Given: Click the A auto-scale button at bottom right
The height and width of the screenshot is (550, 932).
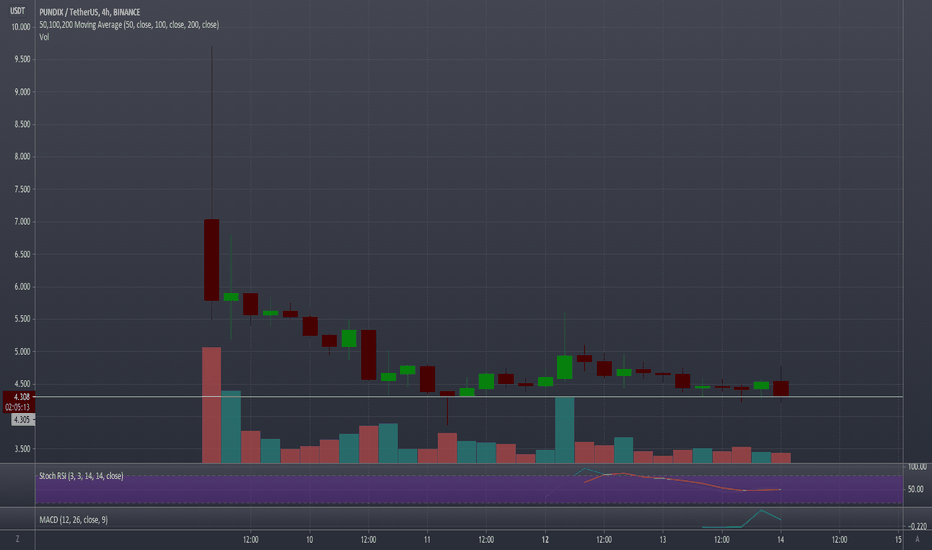Looking at the screenshot, I should coord(918,539).
